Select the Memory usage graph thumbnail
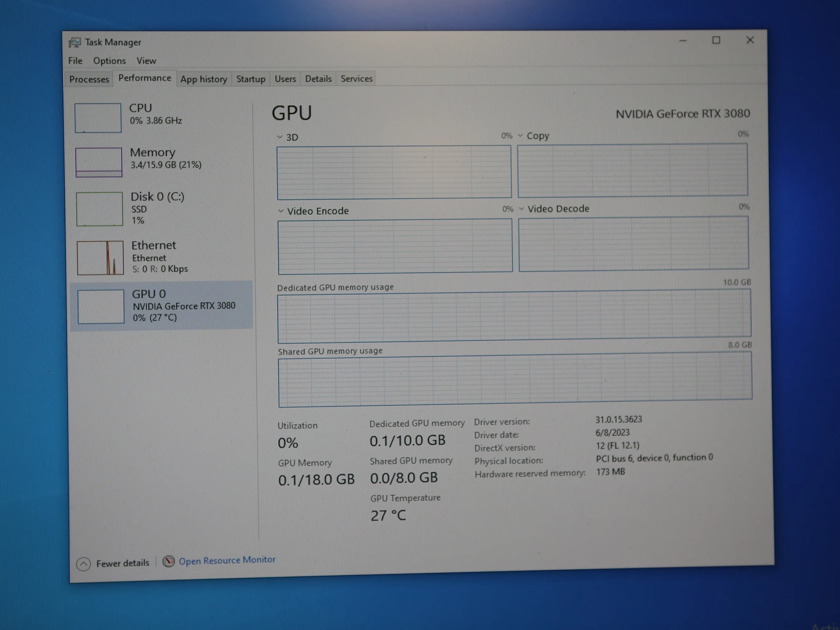840x630 pixels. tap(99, 162)
